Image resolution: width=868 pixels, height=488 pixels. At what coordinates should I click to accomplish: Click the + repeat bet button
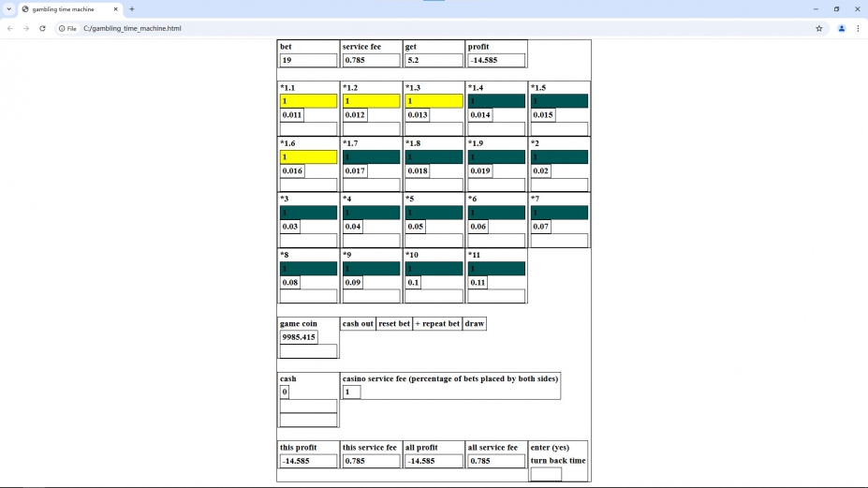coord(436,324)
